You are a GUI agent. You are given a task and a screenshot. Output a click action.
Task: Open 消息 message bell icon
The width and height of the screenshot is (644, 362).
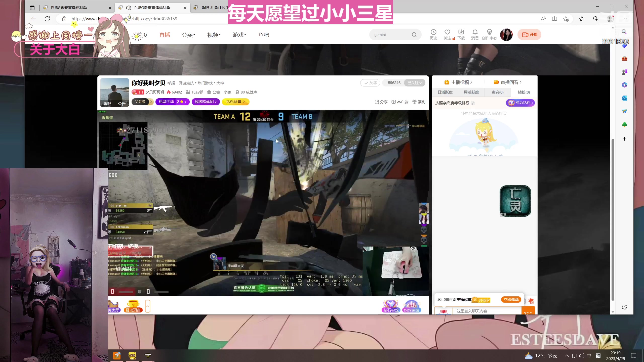475,34
